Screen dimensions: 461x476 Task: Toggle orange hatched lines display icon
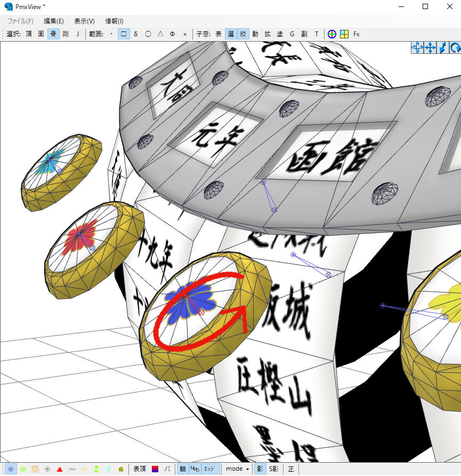[35, 469]
